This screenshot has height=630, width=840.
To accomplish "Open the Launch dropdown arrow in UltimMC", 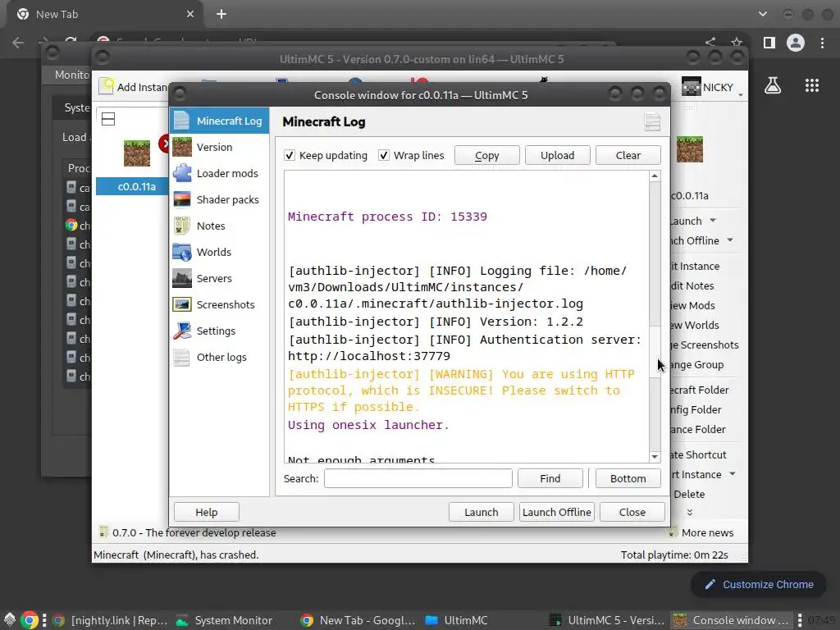I will click(x=713, y=220).
